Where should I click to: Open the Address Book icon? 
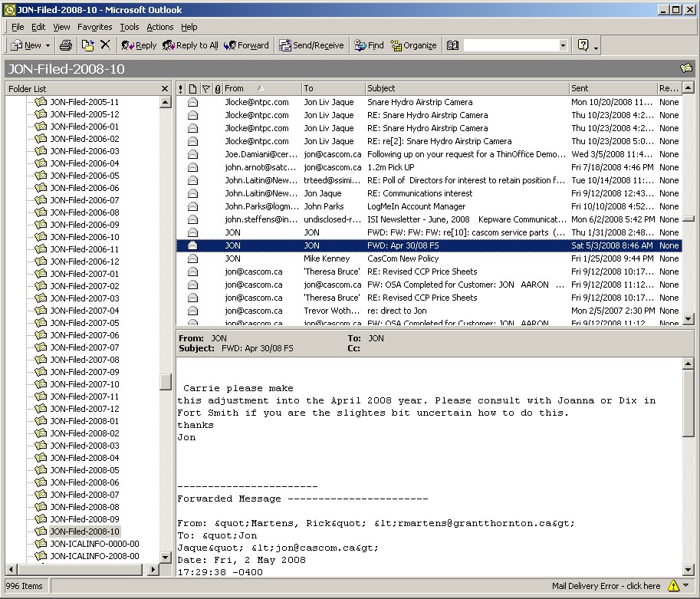[x=452, y=45]
